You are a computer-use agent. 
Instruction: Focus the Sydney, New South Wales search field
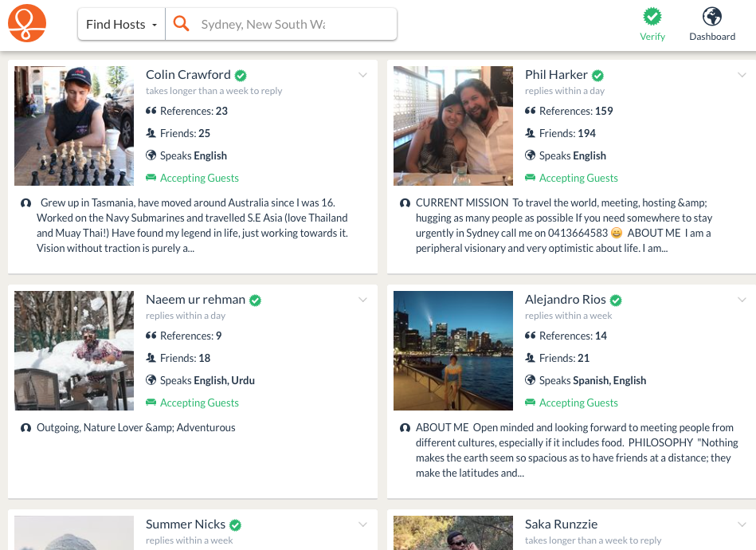point(281,24)
